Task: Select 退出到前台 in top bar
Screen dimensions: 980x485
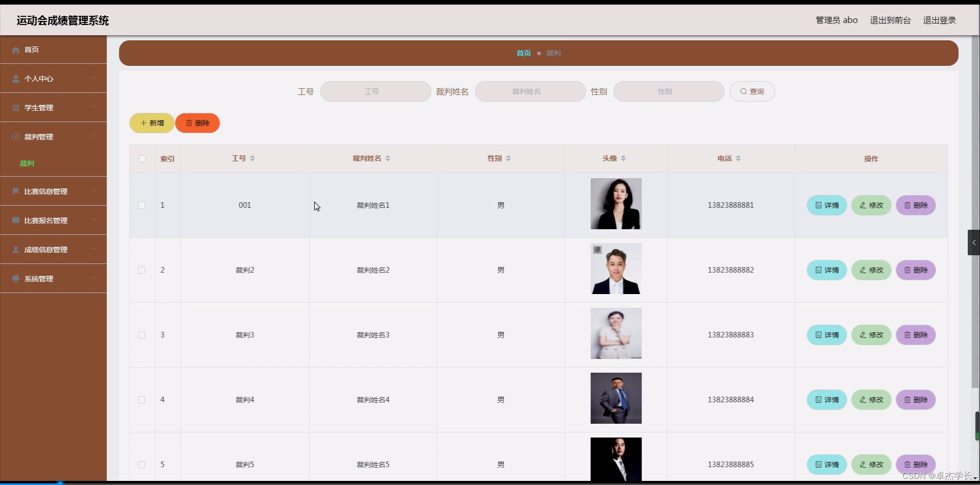Action: pyautogui.click(x=890, y=20)
